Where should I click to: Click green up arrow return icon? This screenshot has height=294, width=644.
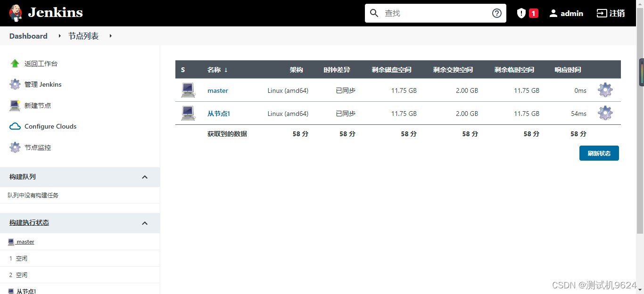(15, 64)
